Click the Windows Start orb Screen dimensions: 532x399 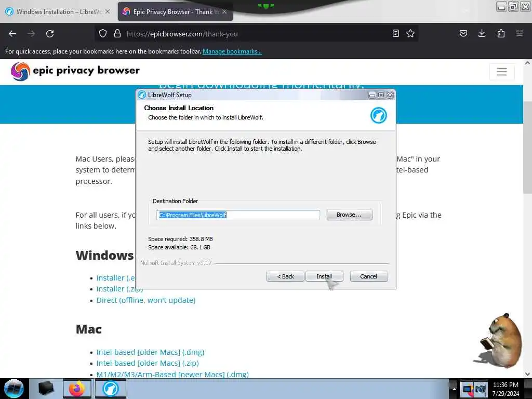[14, 389]
